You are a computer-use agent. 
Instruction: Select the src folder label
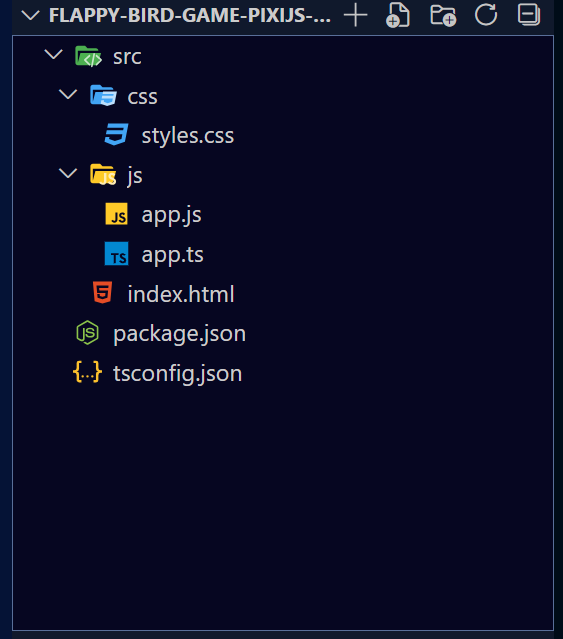coord(127,57)
